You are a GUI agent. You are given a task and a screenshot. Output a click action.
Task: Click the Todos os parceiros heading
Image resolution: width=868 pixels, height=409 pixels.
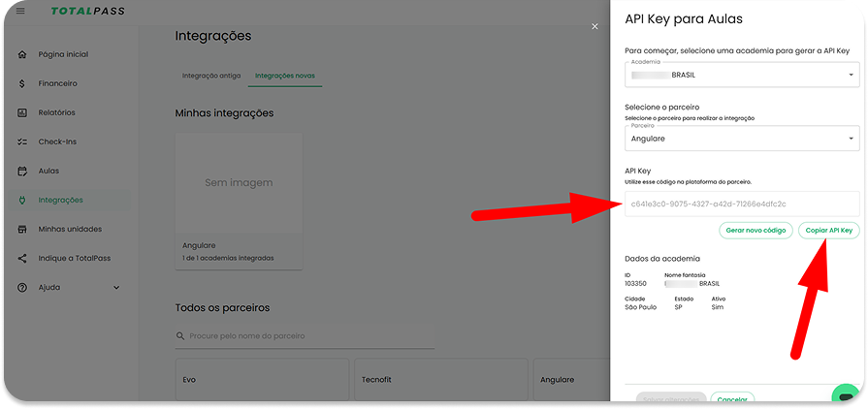(x=222, y=307)
